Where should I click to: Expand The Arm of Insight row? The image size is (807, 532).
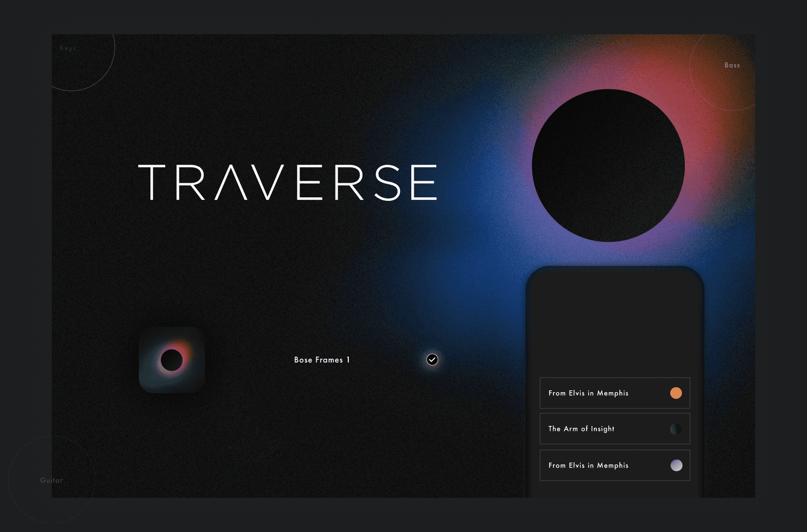614,428
